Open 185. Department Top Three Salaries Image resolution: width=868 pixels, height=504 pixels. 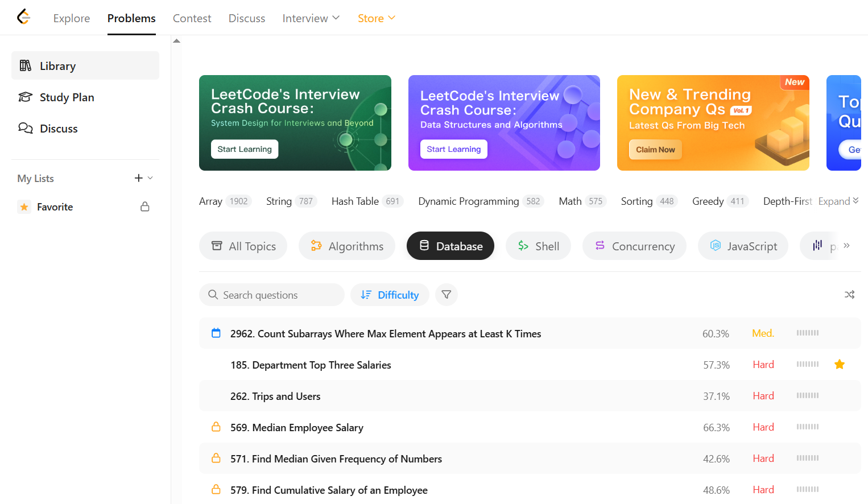311,365
